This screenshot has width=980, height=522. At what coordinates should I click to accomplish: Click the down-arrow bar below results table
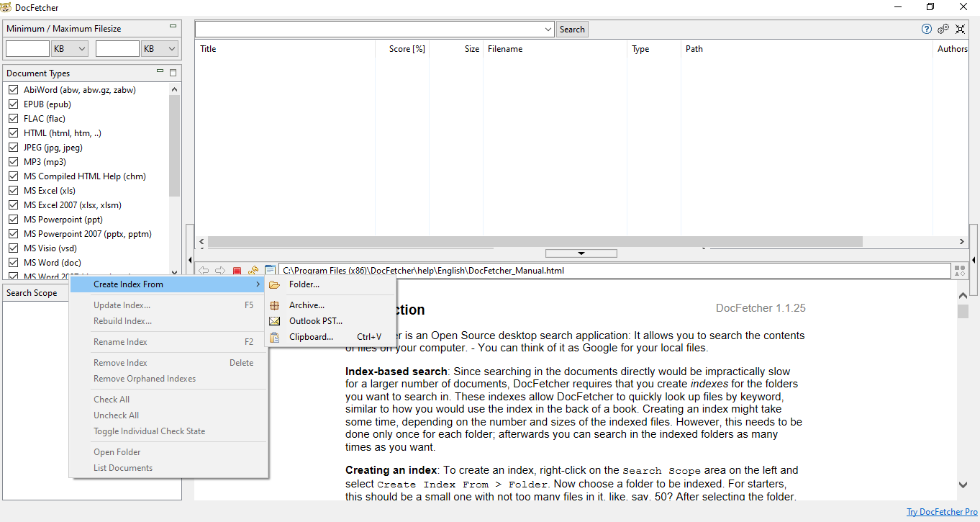(581, 253)
